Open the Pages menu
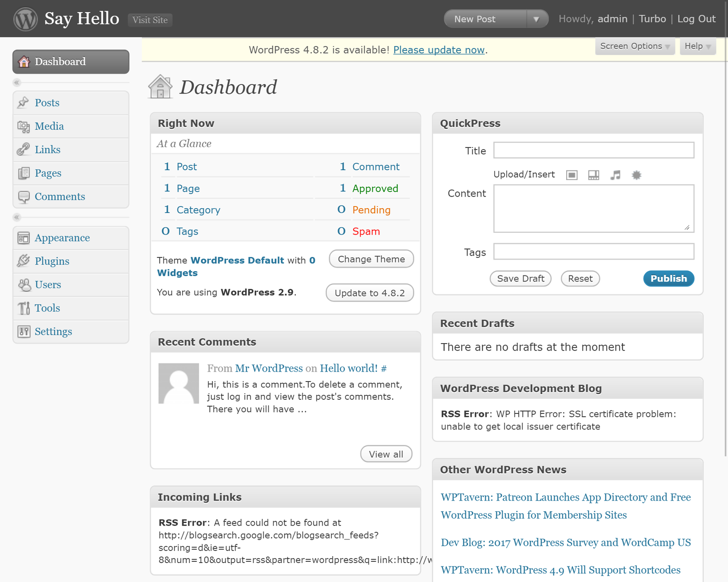Viewport: 728px width, 582px height. tap(71, 173)
